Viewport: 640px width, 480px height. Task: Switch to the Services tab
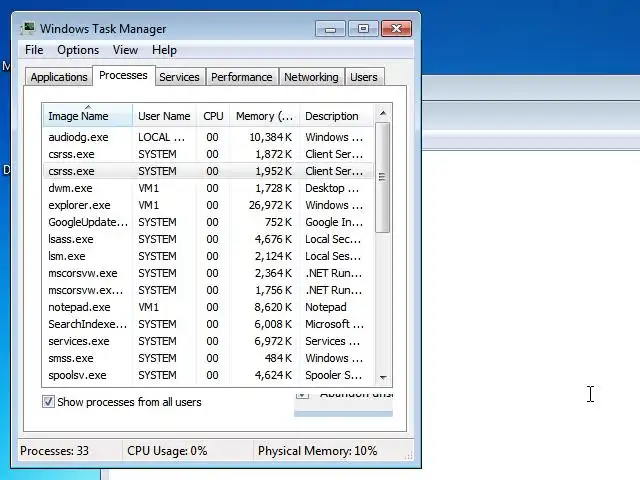(179, 77)
